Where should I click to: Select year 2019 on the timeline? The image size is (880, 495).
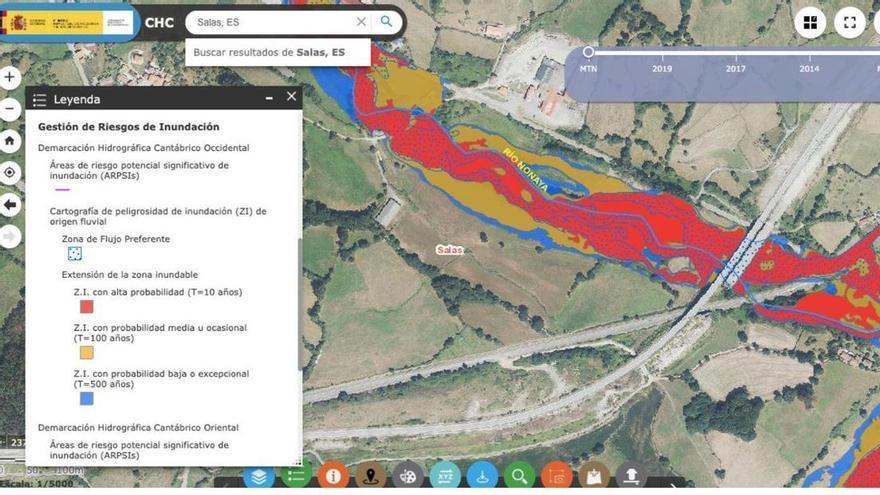(x=662, y=68)
